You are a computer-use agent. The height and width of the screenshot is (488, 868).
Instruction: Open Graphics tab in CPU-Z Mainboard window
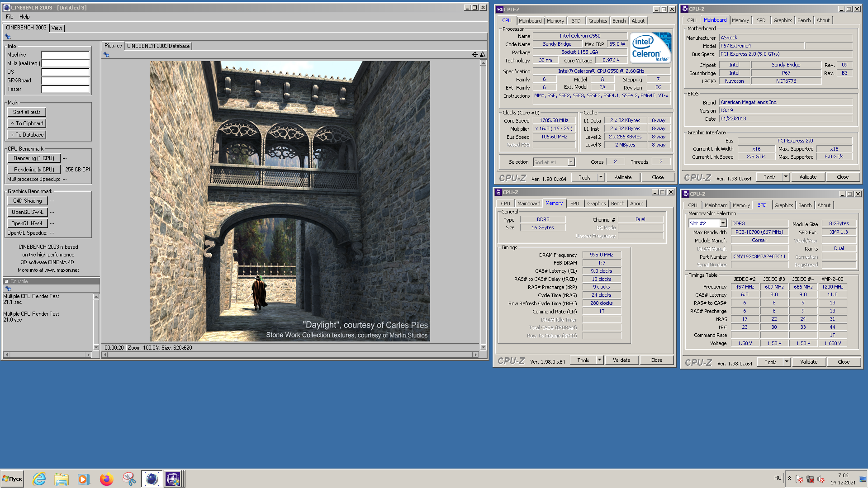(x=783, y=20)
